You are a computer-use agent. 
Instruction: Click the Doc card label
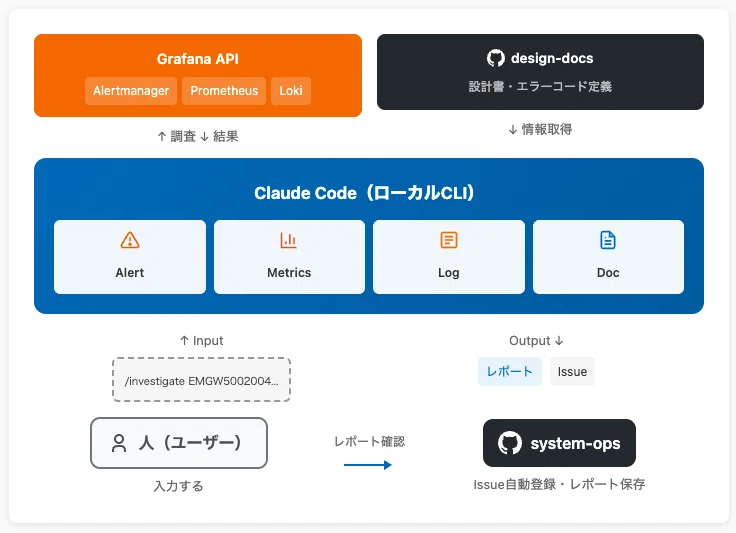(x=608, y=273)
